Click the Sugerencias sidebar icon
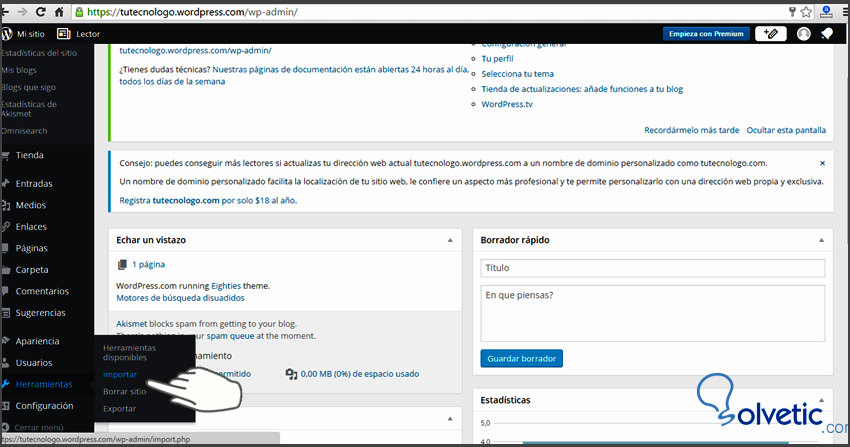The image size is (850, 447). coord(5,313)
